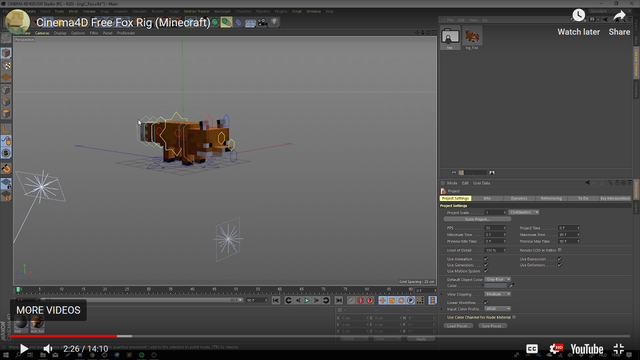Toggle the Enable Axis L-shaped icon
Screen dimensions: 640x360
tap(6, 129)
